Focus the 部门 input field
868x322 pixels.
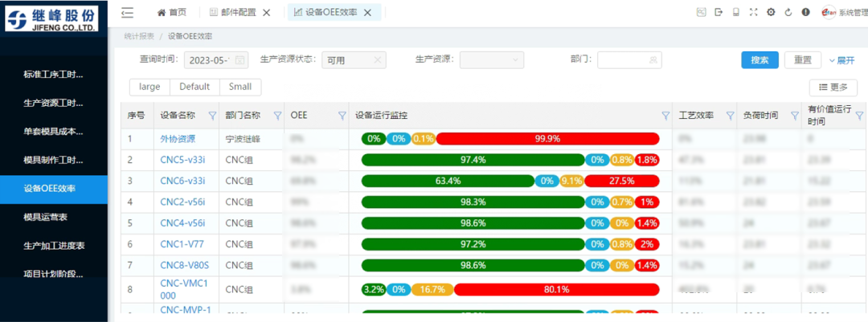[629, 59]
